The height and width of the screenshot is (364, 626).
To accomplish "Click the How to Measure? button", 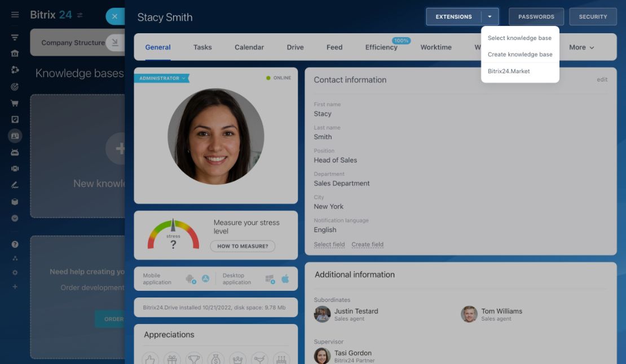I will (243, 246).
